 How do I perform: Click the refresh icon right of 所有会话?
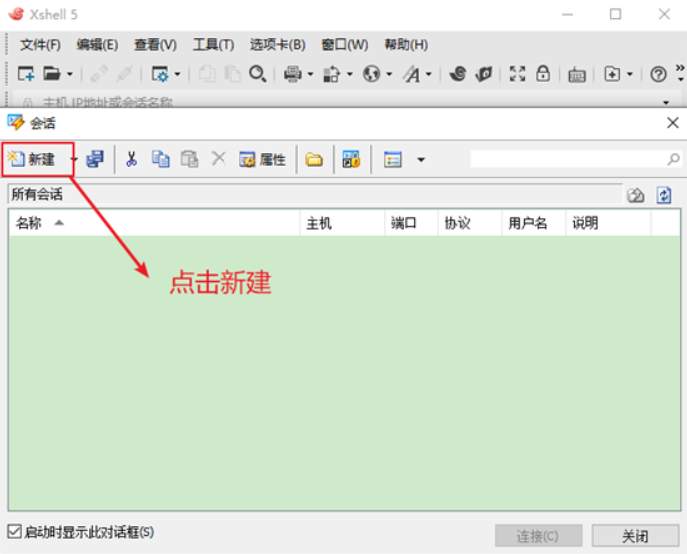(x=664, y=195)
